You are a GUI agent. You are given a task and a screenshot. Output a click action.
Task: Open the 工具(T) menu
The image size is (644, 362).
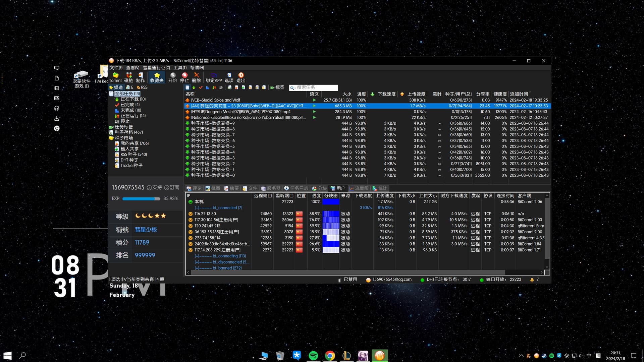180,68
